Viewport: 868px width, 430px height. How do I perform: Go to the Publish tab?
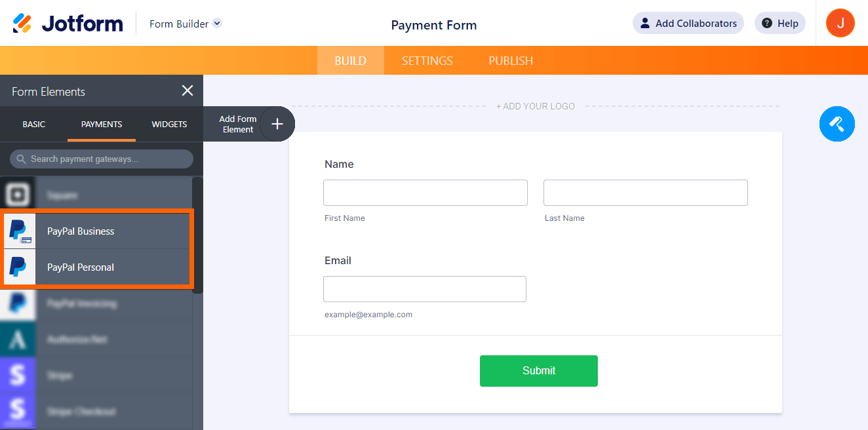click(510, 61)
